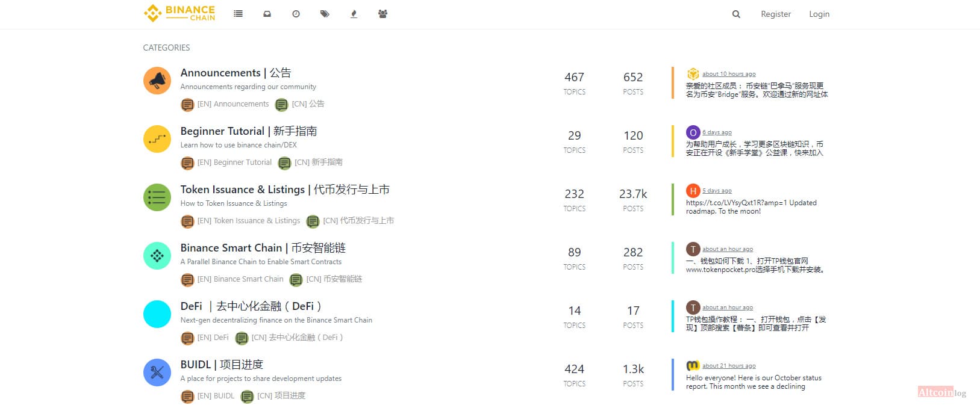Open the Tags icon in navbar

click(x=325, y=13)
